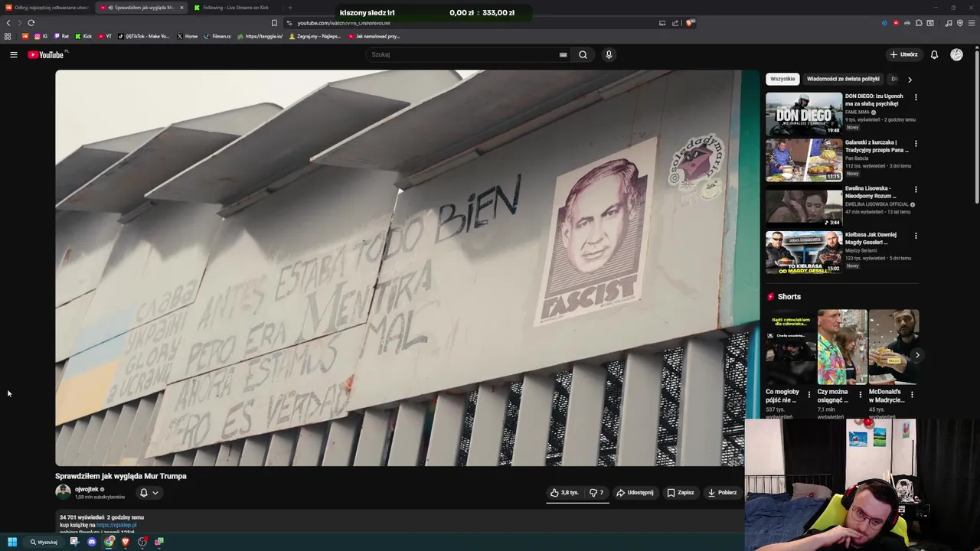Open the on-screen keyboard in search box
Screen dimensions: 980x551
coord(563,54)
